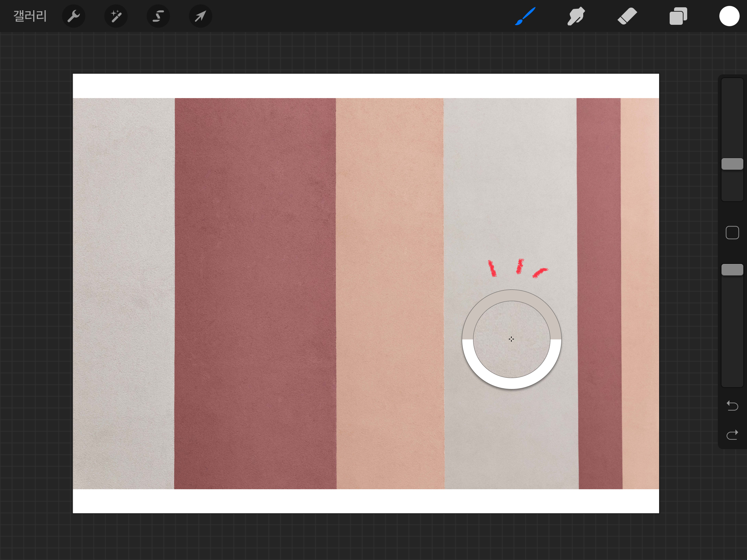This screenshot has width=747, height=560.
Task: Tap the Undo arrow in sidebar
Action: coord(732,405)
